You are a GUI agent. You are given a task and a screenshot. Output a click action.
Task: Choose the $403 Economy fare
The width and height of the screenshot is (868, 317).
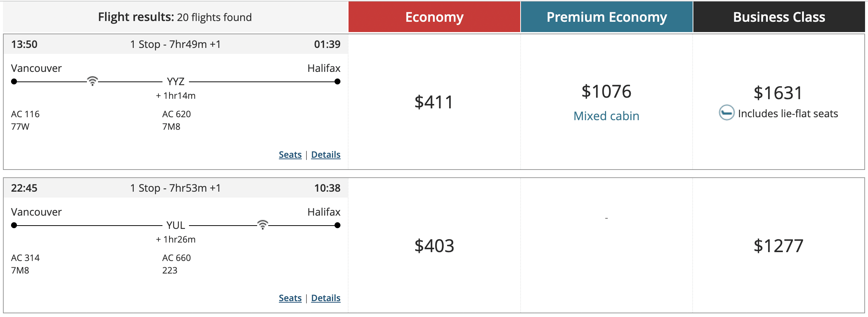click(x=434, y=246)
